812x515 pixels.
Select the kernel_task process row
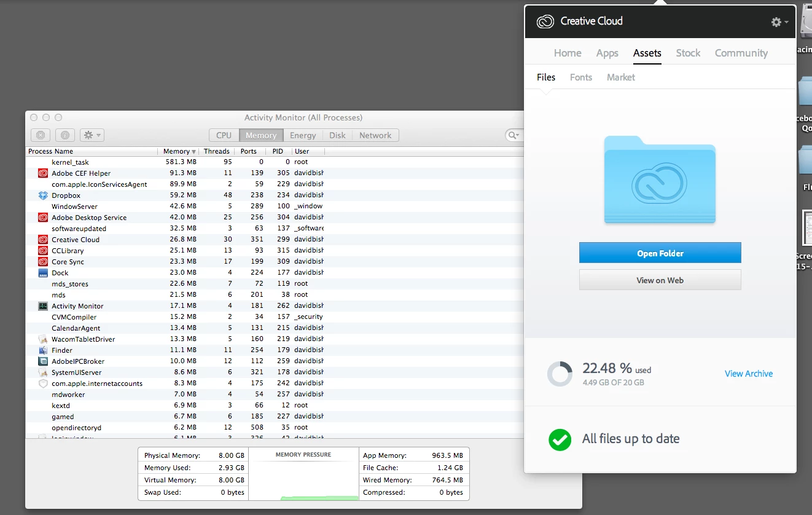(275, 162)
